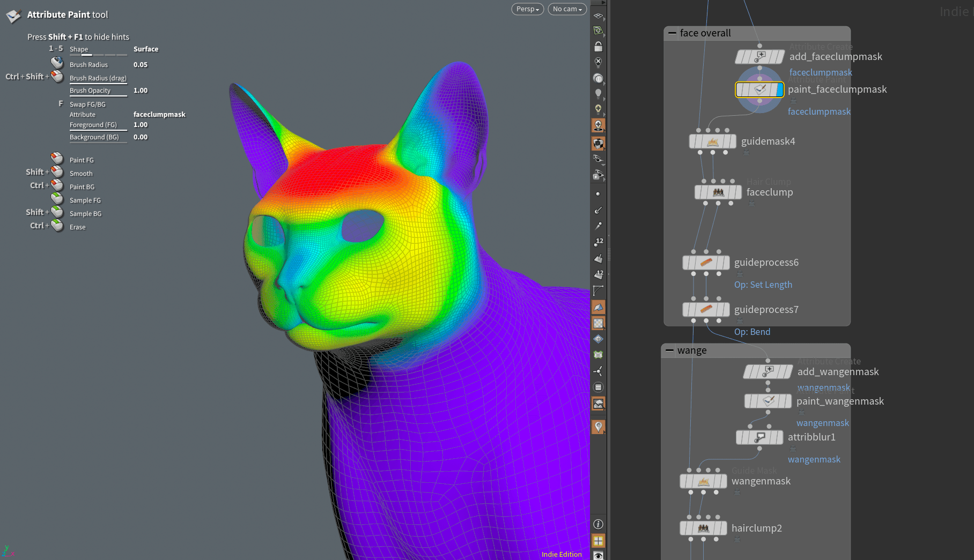974x560 pixels.
Task: Select the guidemask4 node icon
Action: [712, 141]
